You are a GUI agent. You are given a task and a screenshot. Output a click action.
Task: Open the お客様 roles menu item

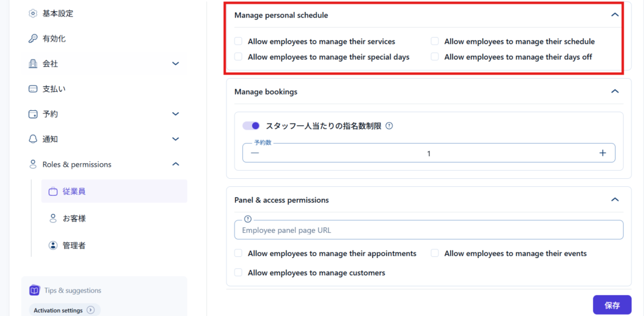(x=74, y=218)
